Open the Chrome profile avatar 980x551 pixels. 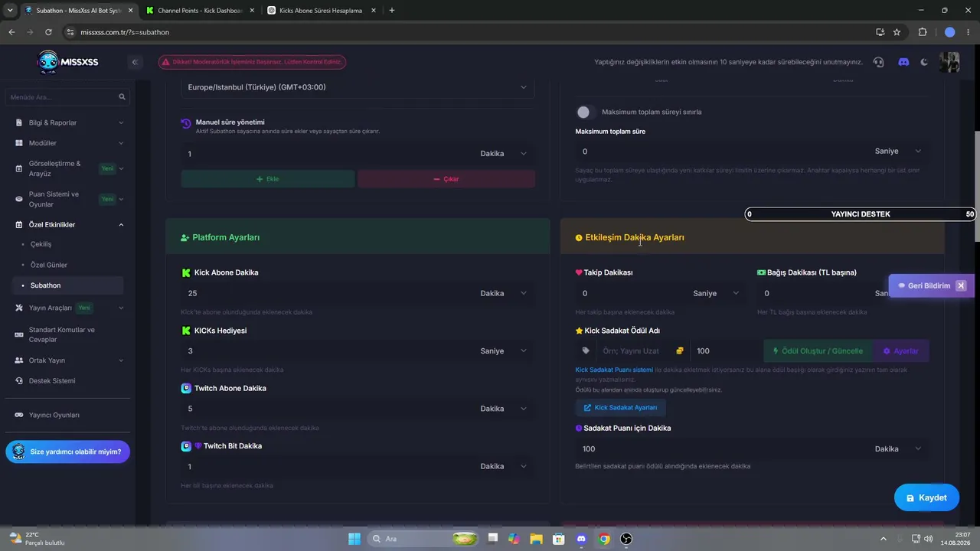(949, 32)
